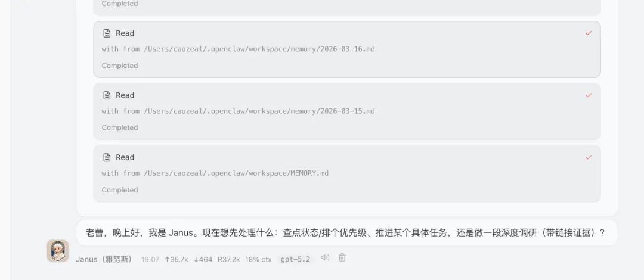Screen dimensions: 644x280
Task: Click the 19:07 message timestamp
Action: coord(150,259)
